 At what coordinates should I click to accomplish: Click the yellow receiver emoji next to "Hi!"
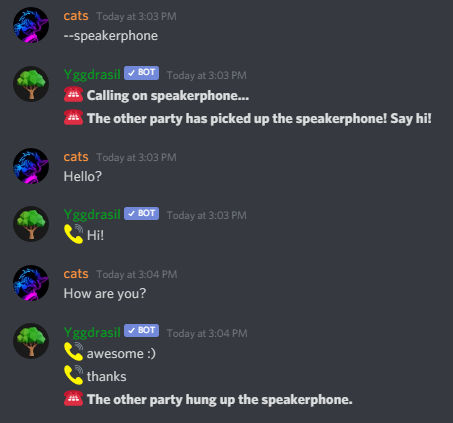(x=73, y=234)
